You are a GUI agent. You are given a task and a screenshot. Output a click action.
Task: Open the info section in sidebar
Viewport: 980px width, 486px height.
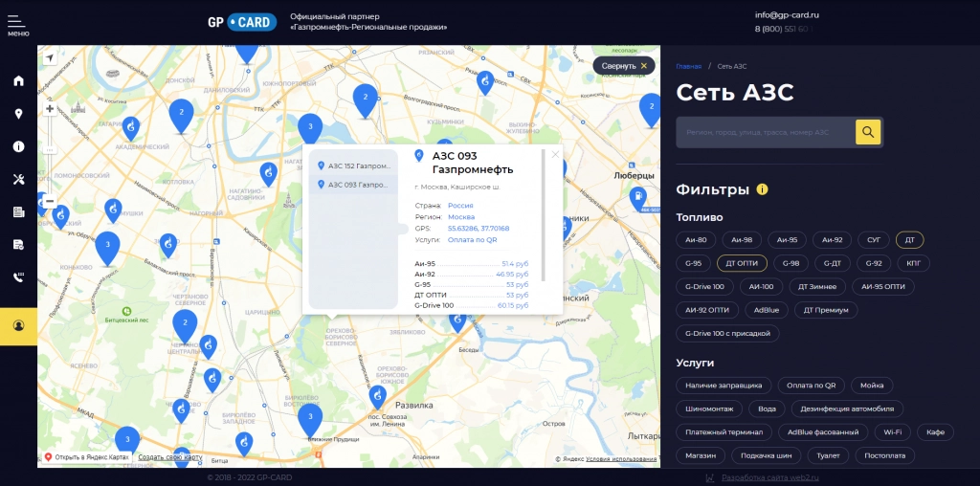(x=19, y=146)
